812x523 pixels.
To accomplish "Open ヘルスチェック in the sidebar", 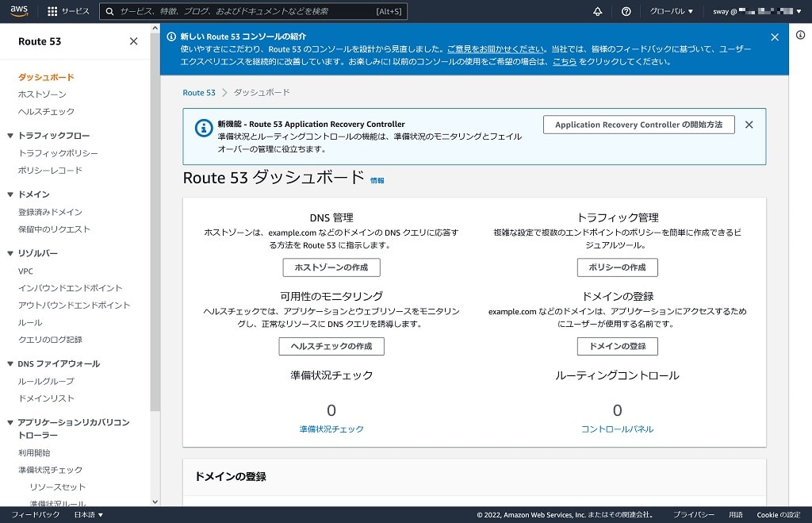I will pyautogui.click(x=46, y=111).
